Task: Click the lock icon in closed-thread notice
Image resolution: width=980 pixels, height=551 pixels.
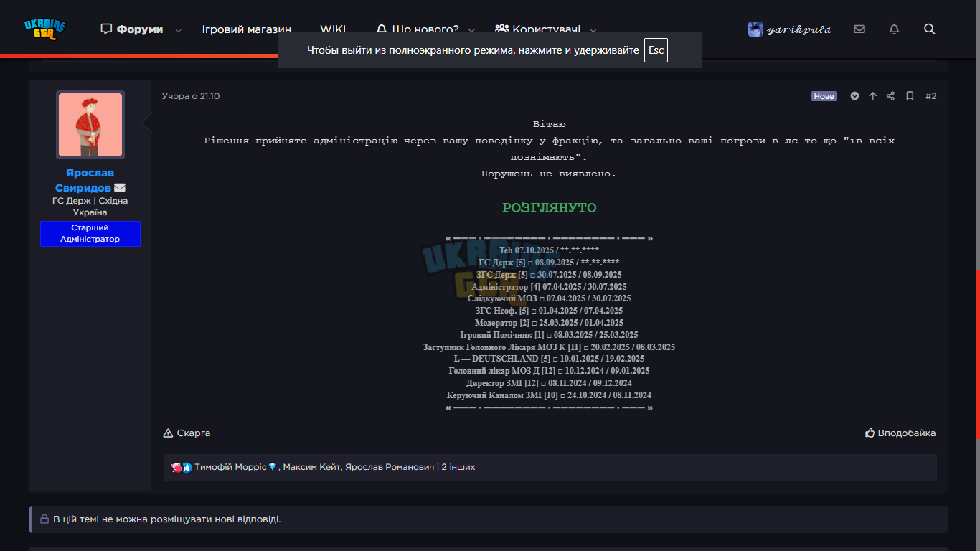Action: [x=44, y=519]
